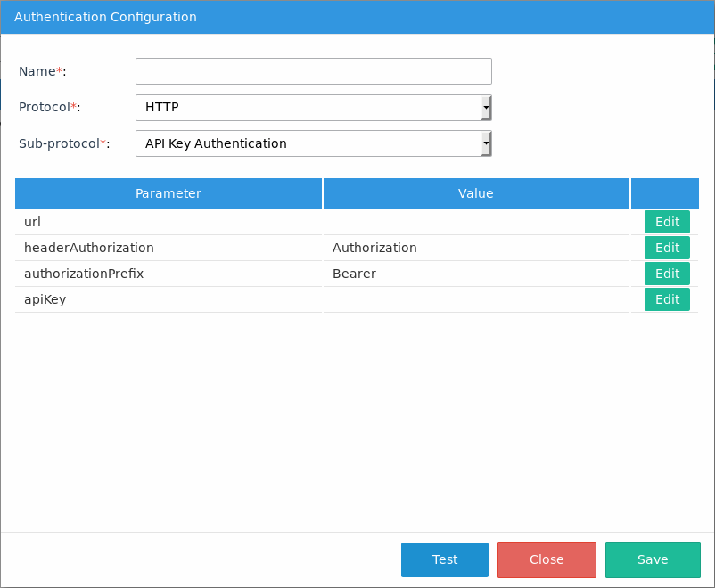715x588 pixels.
Task: Save the authentication configuration
Action: click(x=652, y=559)
